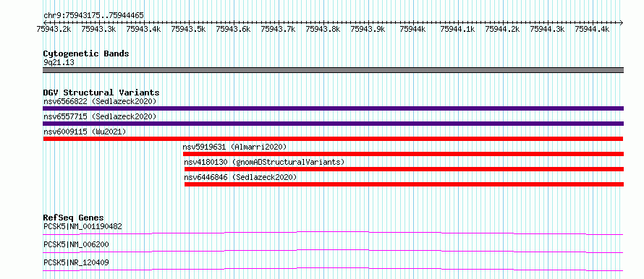
Task: Click the red bar for nsv6446846
Action: (404, 184)
